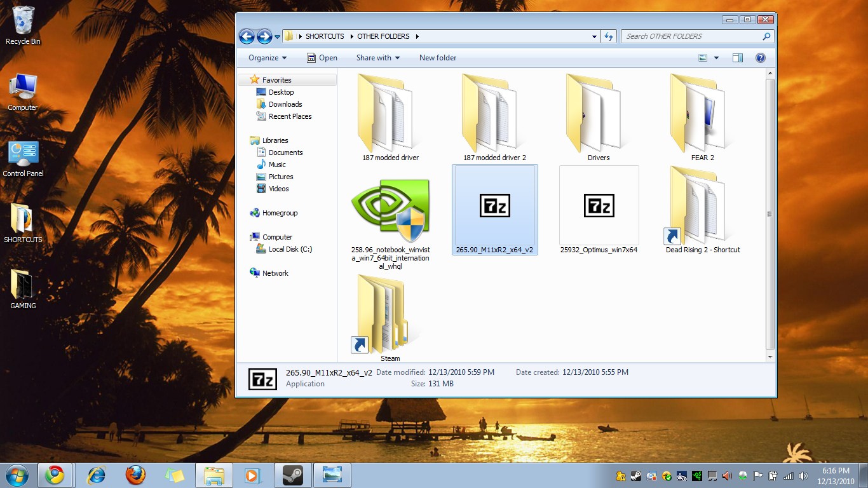Screen dimensions: 868x488
Task: Go to Desktop under Favorites
Action: [x=275, y=92]
